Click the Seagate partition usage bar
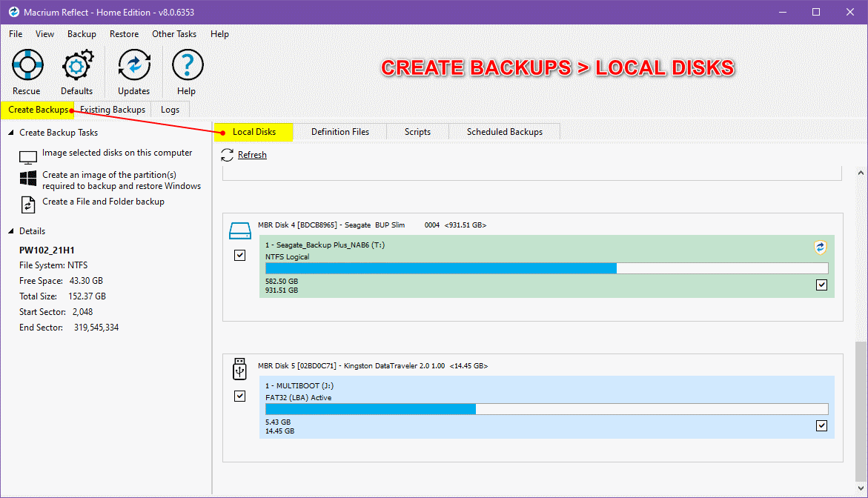The width and height of the screenshot is (868, 498). pos(547,268)
